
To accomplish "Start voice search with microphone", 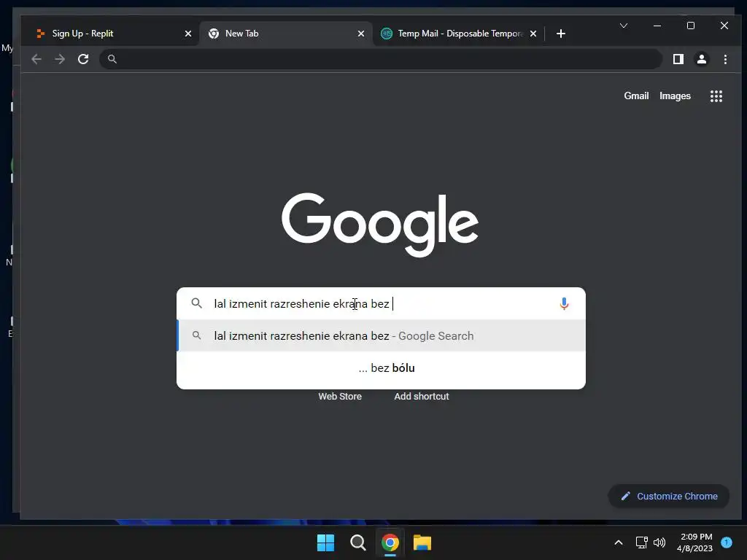I will point(564,303).
